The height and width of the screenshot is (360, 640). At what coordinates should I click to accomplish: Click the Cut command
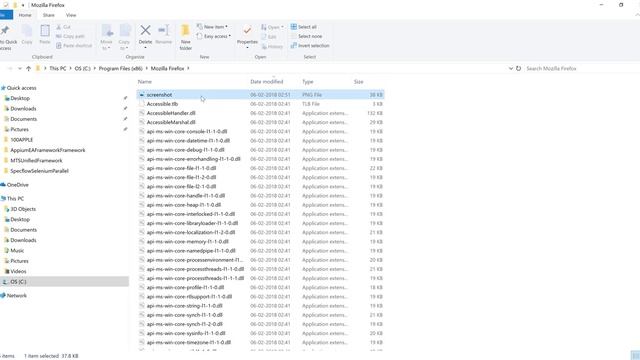pos(64,27)
